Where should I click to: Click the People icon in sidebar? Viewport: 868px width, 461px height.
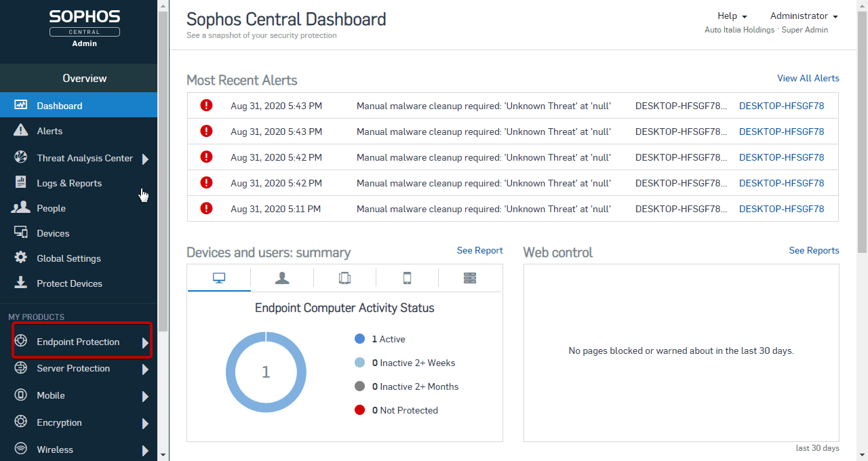[21, 207]
